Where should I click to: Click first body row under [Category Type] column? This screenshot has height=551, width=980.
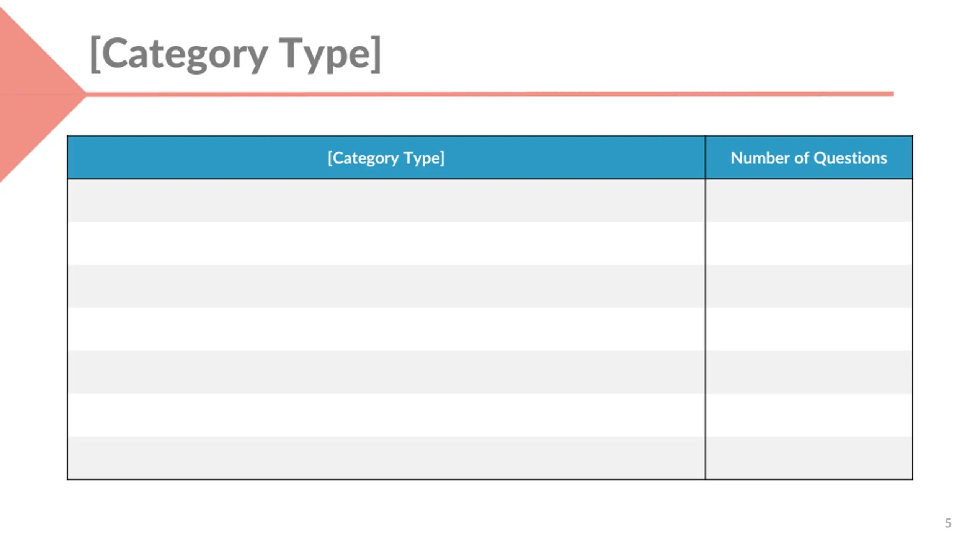(386, 201)
